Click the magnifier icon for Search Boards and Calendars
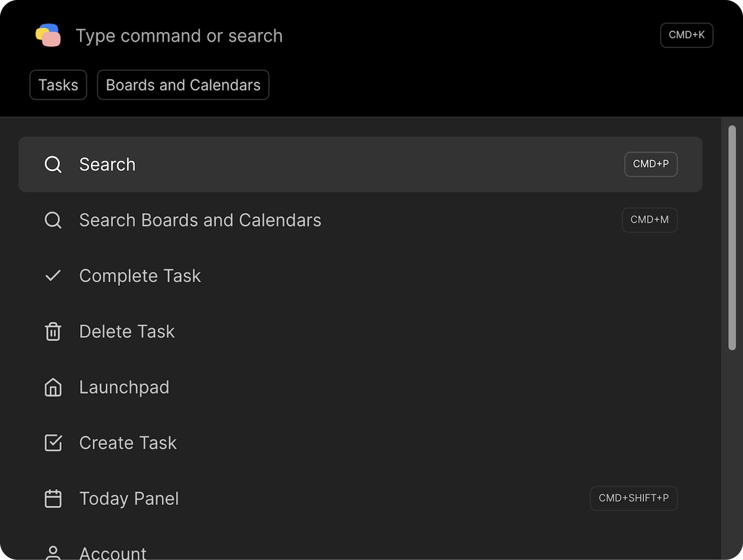This screenshot has height=560, width=743. (x=53, y=220)
